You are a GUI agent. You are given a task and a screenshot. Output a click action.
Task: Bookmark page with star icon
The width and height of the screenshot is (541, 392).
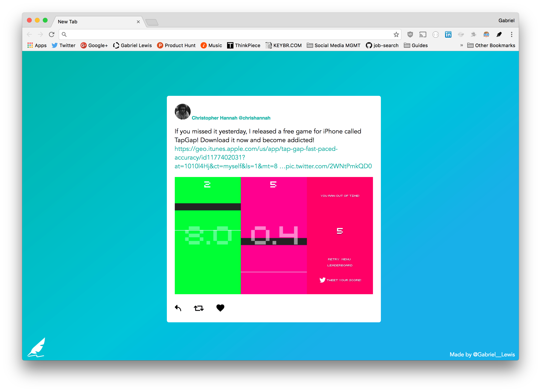pos(396,35)
